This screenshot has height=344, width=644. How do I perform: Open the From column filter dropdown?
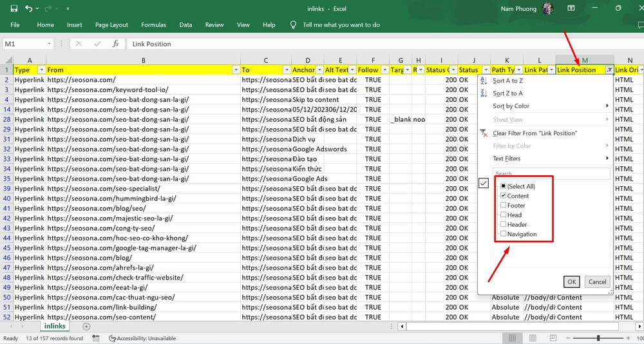[236, 70]
